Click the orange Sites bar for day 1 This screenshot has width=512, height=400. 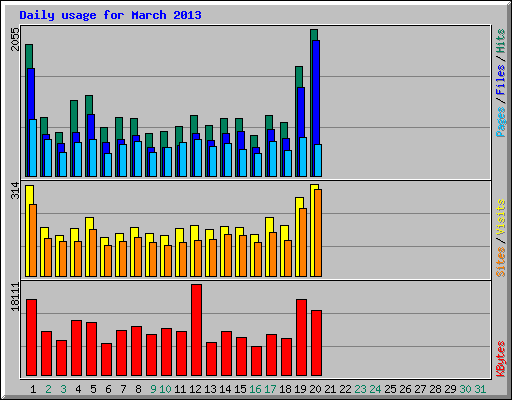[x=33, y=240]
